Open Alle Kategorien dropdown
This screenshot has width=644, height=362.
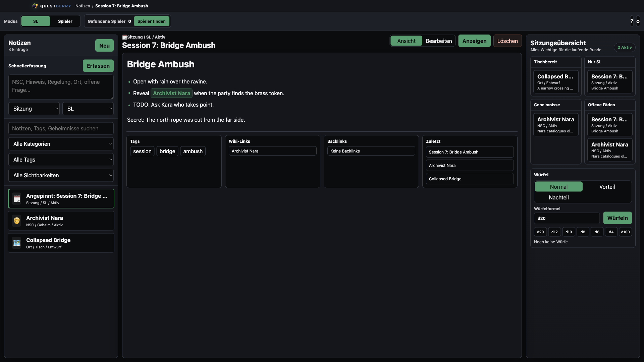click(61, 144)
